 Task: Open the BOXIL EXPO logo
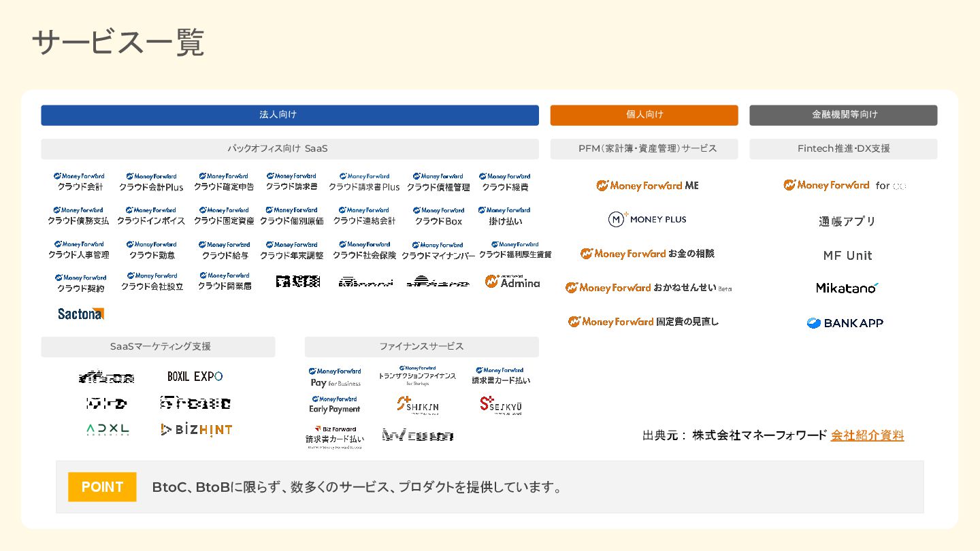coord(195,376)
